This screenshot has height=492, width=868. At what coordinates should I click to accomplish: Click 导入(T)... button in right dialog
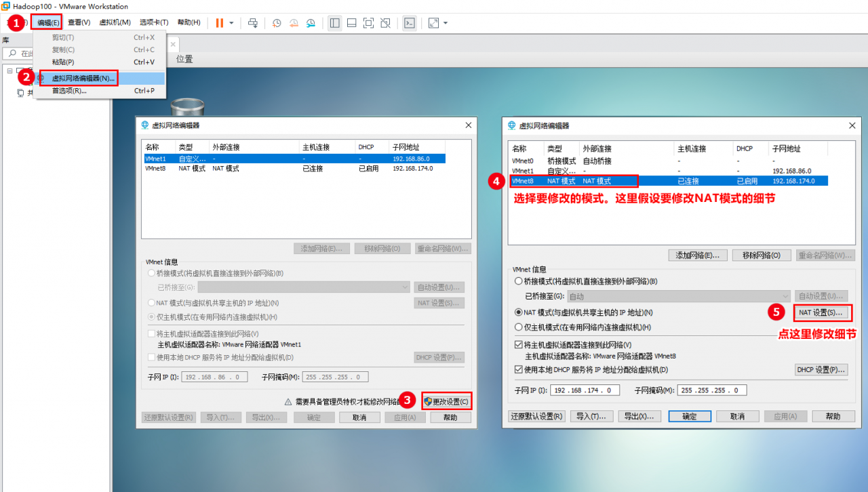point(592,416)
